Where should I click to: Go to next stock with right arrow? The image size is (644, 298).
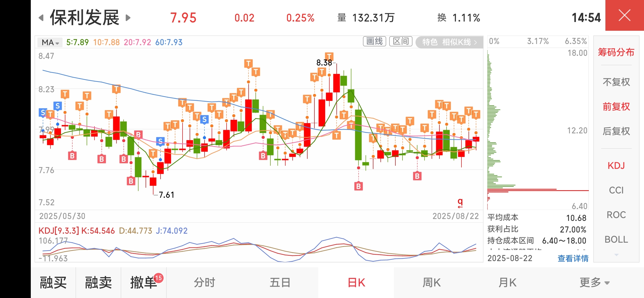128,18
